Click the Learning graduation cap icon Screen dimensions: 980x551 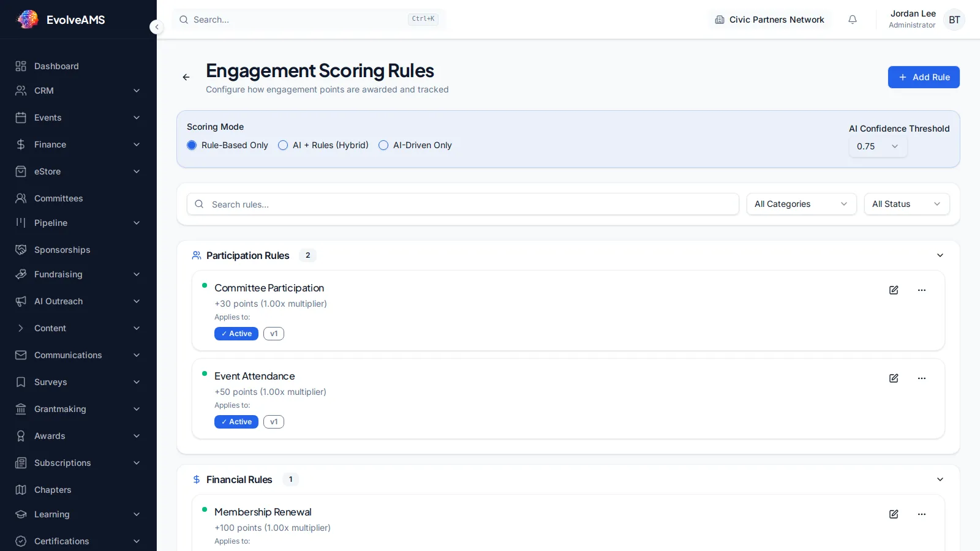pyautogui.click(x=21, y=514)
